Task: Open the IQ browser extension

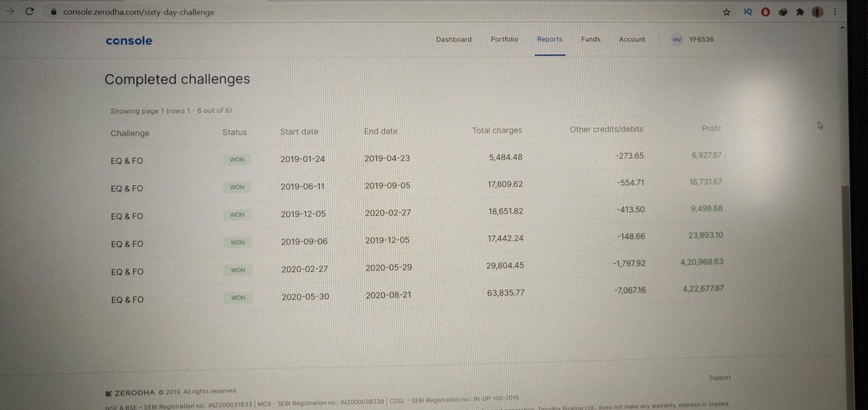Action: tap(748, 12)
